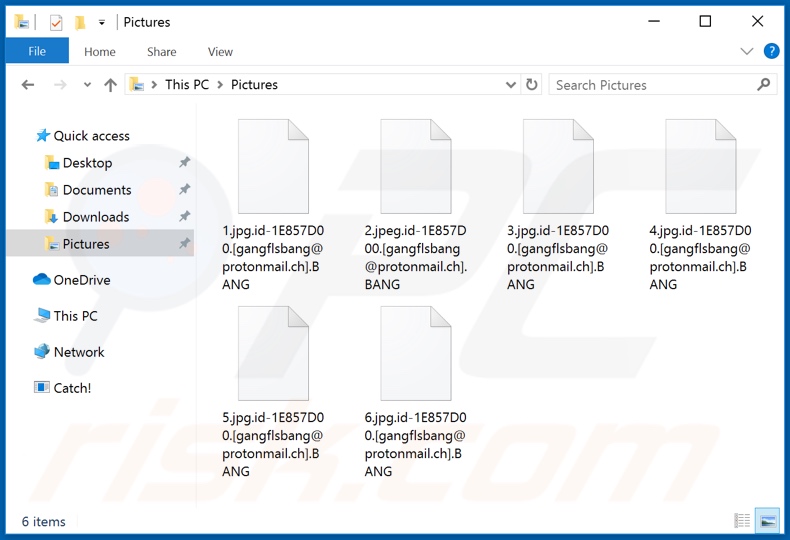This screenshot has width=790, height=540.
Task: Expand the ribbon with the chevron arrow
Action: [746, 52]
